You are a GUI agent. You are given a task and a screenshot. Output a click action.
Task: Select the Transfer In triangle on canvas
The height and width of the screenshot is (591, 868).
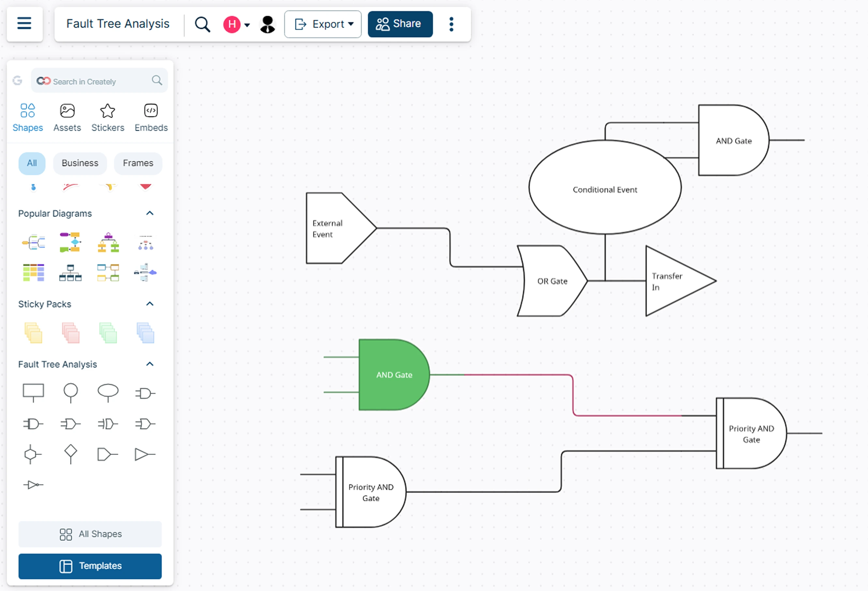coord(681,281)
